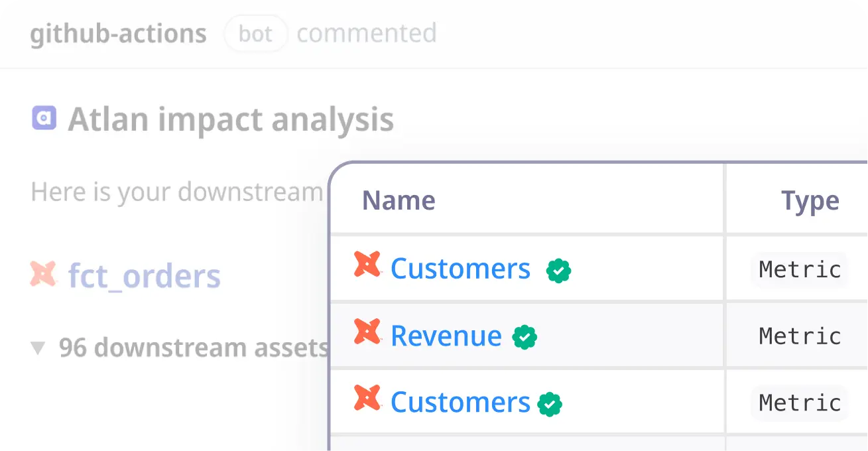This screenshot has width=868, height=451.
Task: Click the github-actions author name
Action: coord(119,33)
